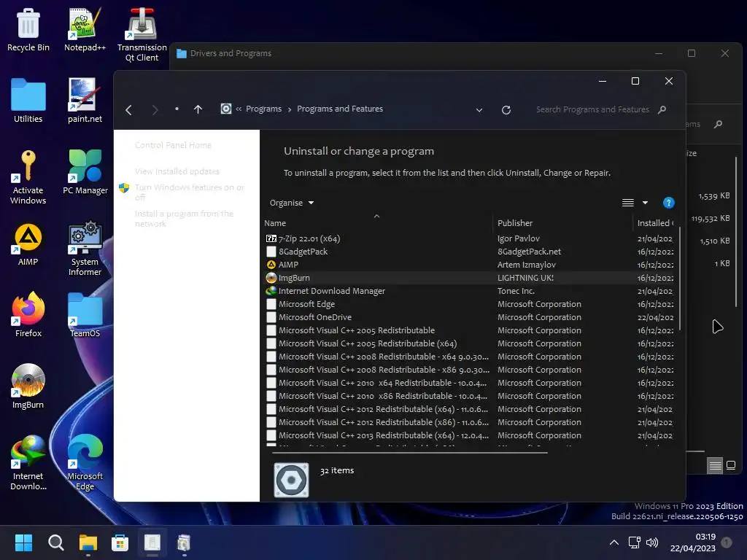Launch ImgBurn desktop shortcut
747x560 pixels.
[28, 386]
